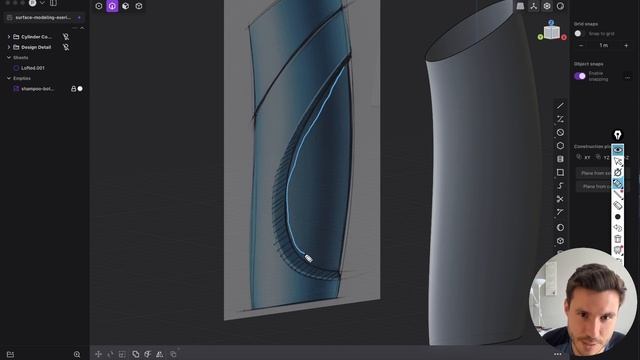Set construction plane to YZ
Image resolution: width=640 pixels, height=360 pixels.
point(602,157)
